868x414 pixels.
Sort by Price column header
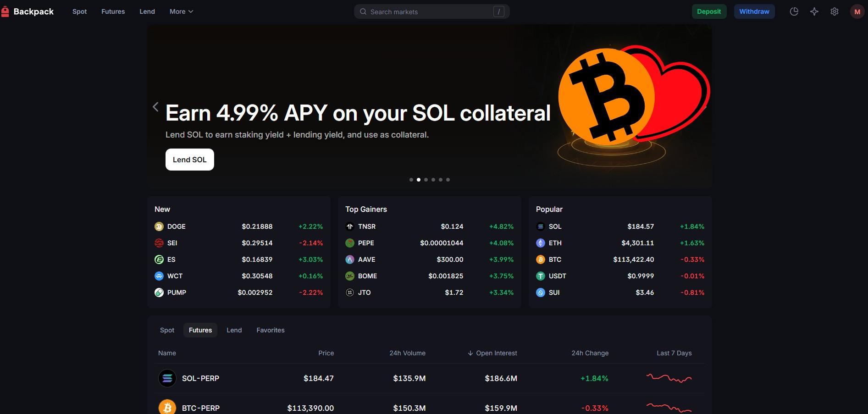[x=326, y=353]
